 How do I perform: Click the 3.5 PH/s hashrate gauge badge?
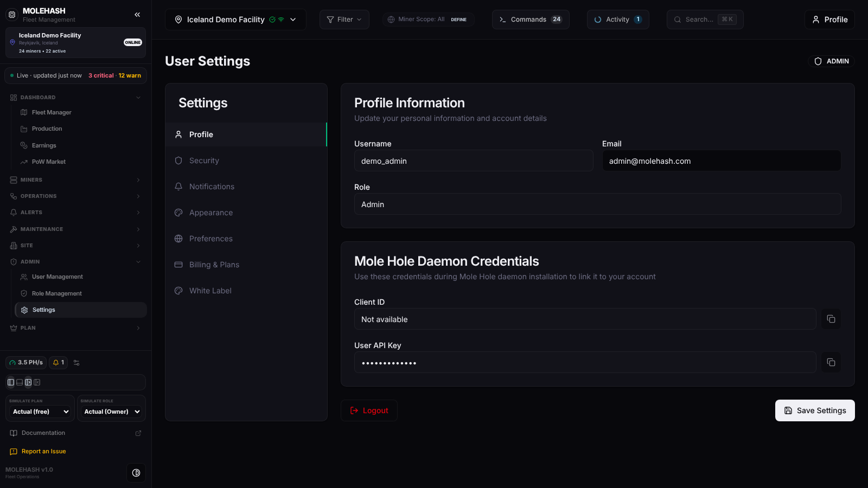click(26, 363)
